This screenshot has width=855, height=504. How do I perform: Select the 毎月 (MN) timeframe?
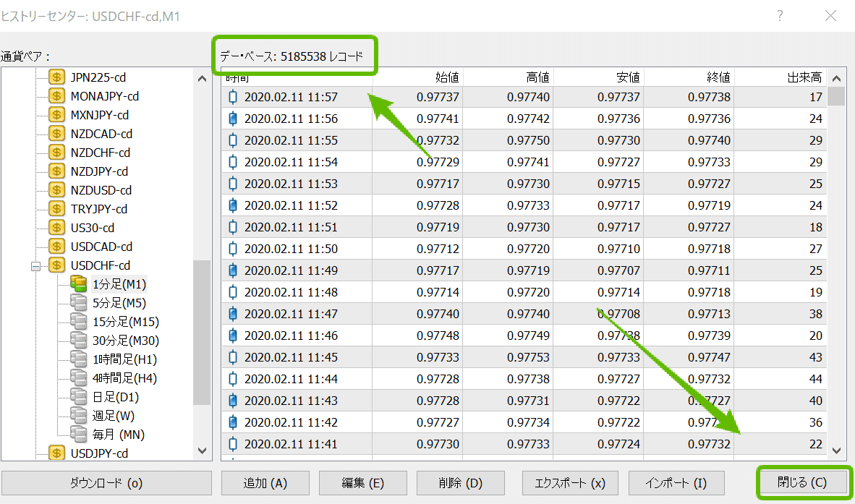119,435
